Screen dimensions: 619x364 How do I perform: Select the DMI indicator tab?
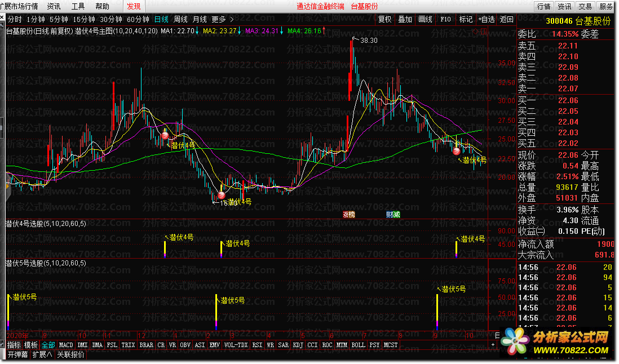(x=82, y=345)
